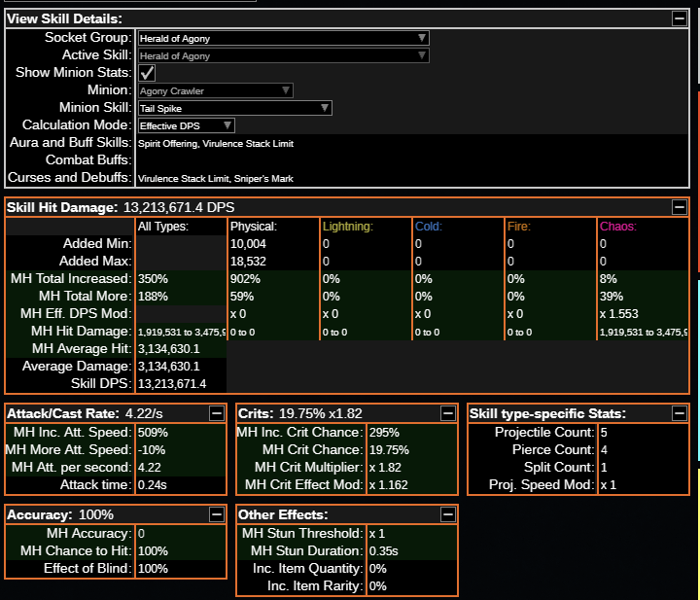Screen dimensions: 700x600
Task: Click the Inc. Item Quantity value
Action: coord(378,568)
